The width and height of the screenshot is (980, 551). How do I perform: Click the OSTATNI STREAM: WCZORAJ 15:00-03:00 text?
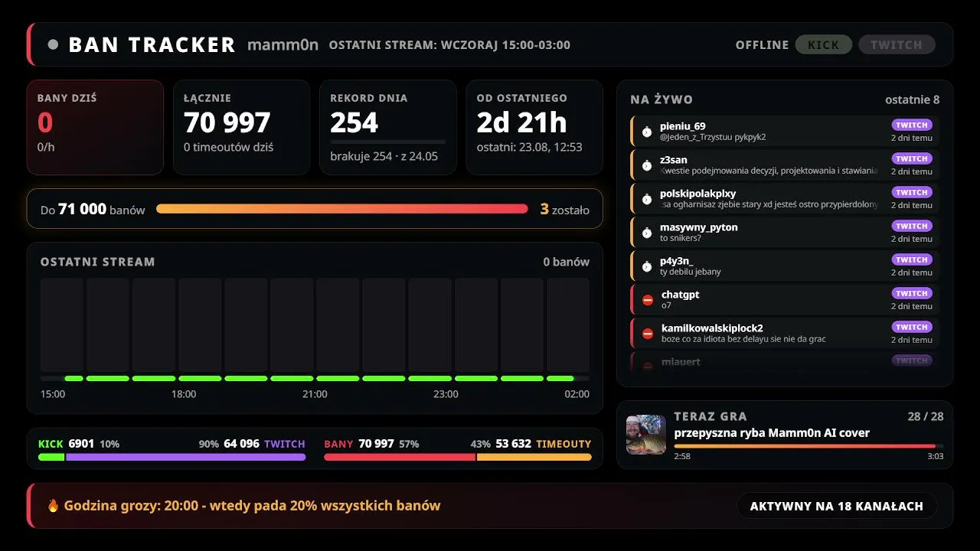(x=449, y=45)
